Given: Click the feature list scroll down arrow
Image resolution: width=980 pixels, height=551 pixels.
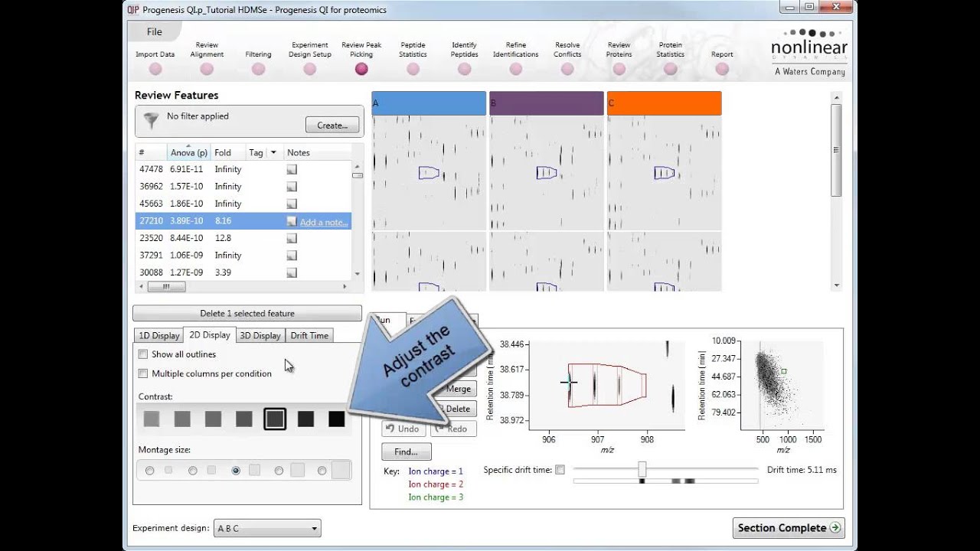Looking at the screenshot, I should 358,274.
